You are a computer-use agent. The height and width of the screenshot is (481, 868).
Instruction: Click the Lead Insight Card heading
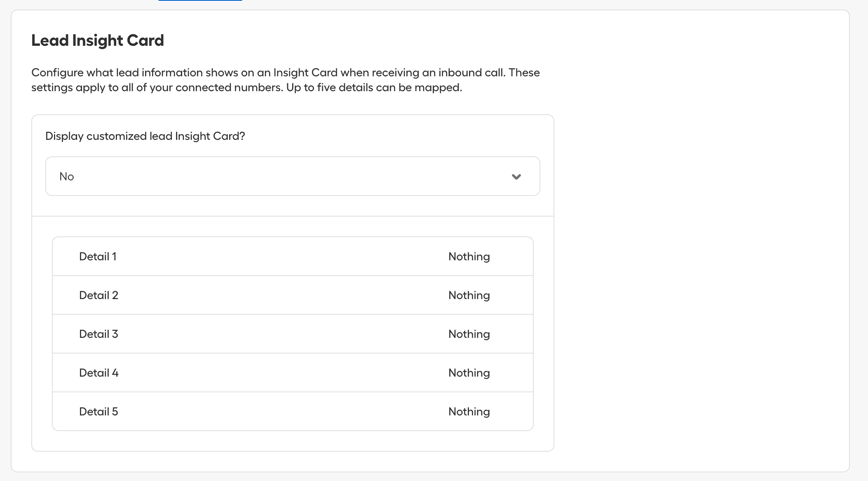97,40
